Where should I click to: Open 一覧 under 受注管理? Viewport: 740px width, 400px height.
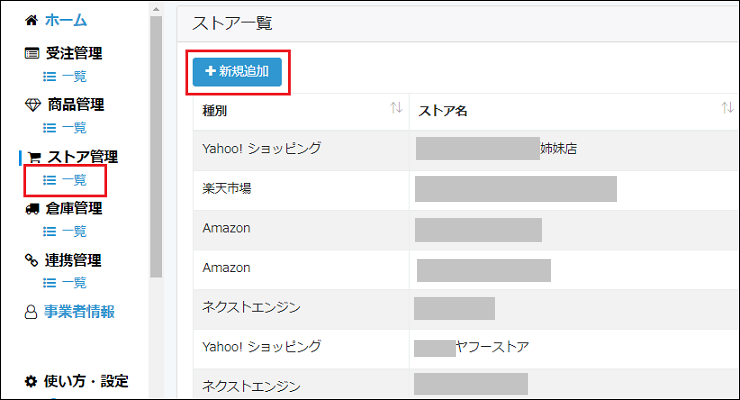[65, 76]
